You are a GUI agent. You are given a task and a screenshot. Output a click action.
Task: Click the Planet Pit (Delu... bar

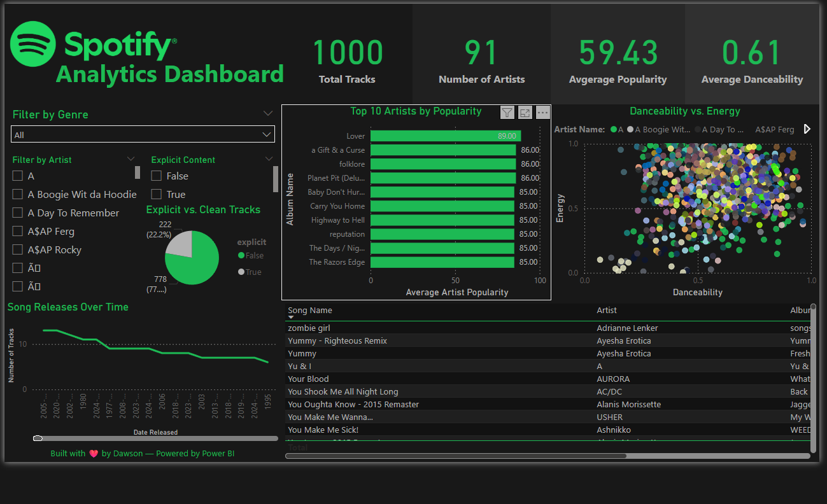[443, 178]
